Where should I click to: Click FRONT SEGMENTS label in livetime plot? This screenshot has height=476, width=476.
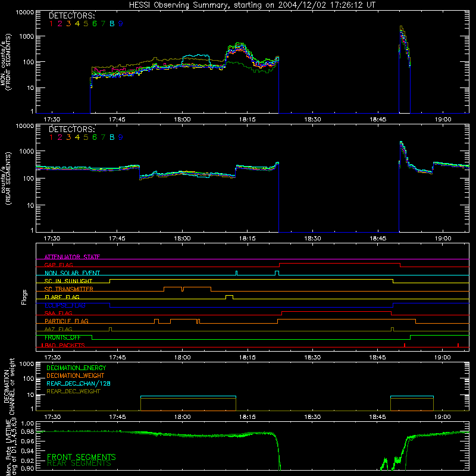click(x=82, y=457)
